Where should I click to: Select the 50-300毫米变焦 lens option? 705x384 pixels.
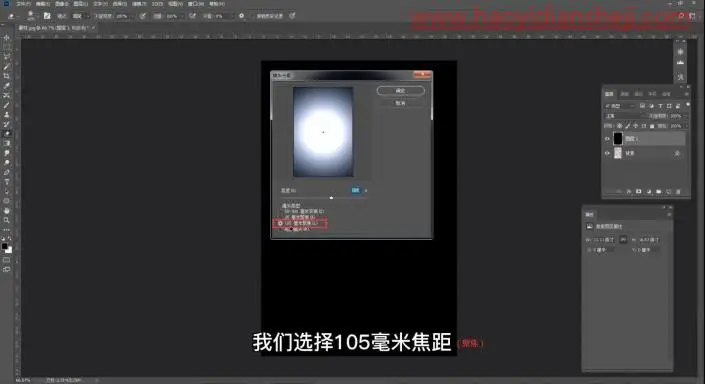tap(303, 211)
